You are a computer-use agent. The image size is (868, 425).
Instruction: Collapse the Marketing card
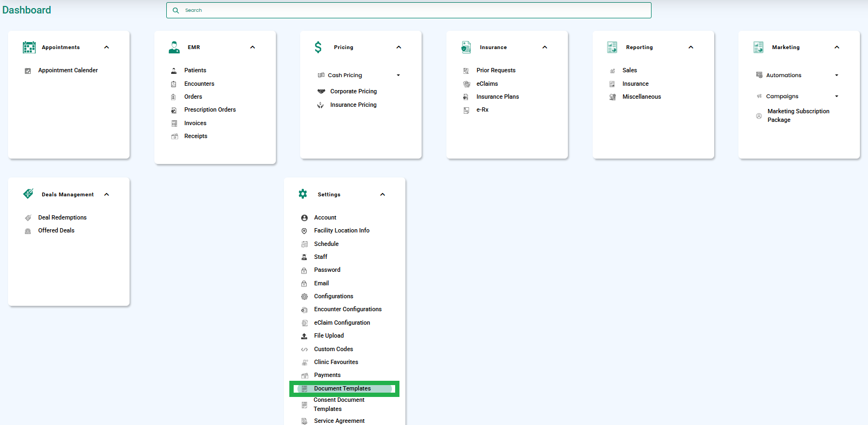(837, 47)
